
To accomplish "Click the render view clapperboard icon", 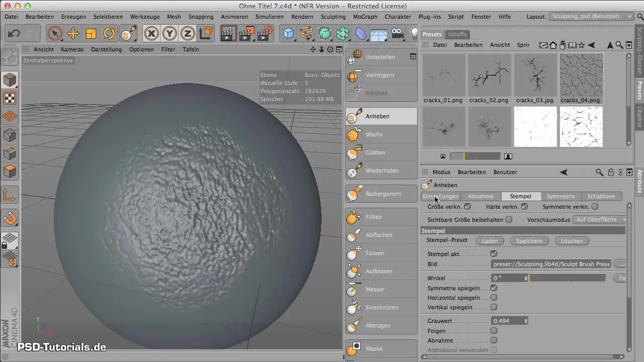I will [x=228, y=34].
